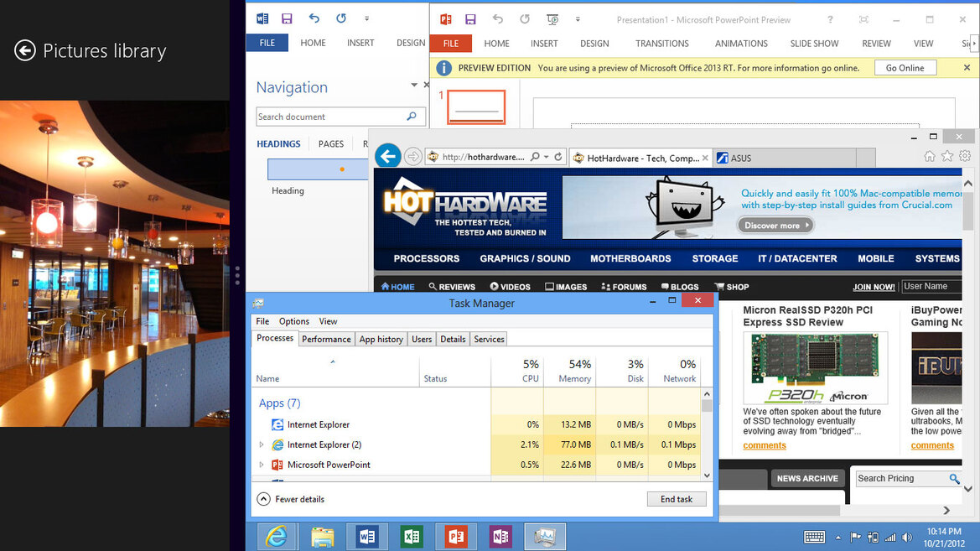Screen dimensions: 980x551
Task: Open Navigation pane options dropdown
Action: (414, 85)
